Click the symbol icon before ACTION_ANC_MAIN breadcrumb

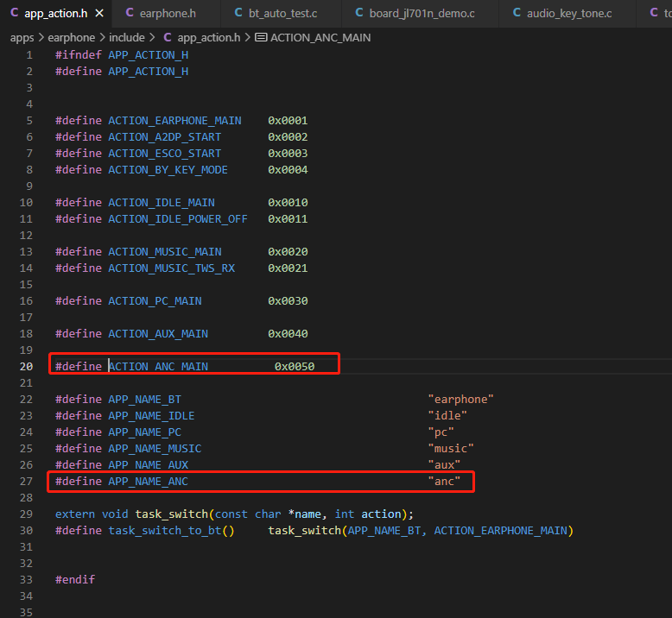coord(261,38)
